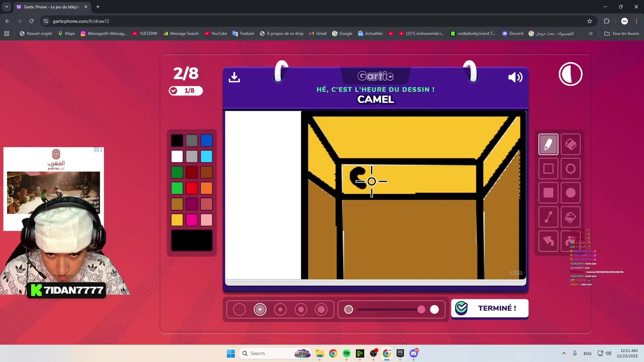Pick the bright red color swatch
This screenshot has width=644, height=362.
point(192,188)
